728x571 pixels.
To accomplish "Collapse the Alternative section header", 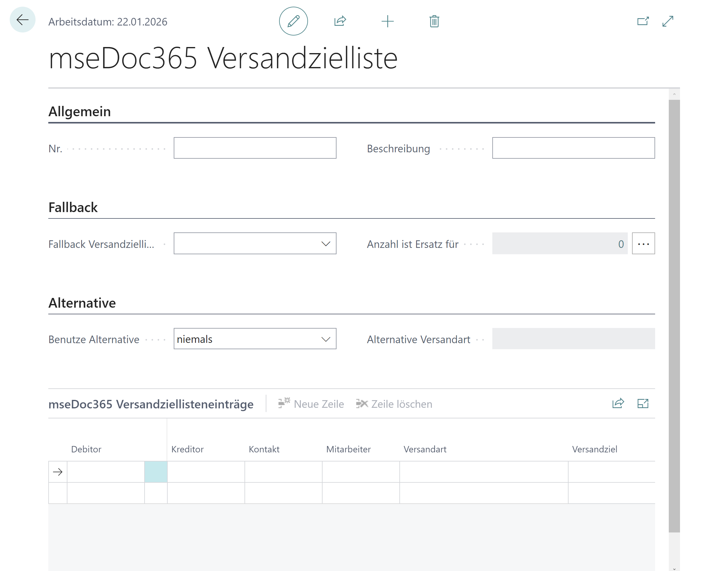I will (82, 303).
